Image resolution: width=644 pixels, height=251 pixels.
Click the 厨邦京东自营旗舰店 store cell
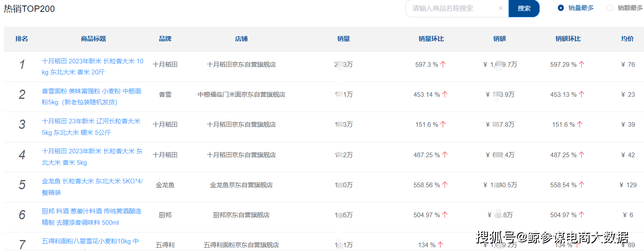click(241, 215)
